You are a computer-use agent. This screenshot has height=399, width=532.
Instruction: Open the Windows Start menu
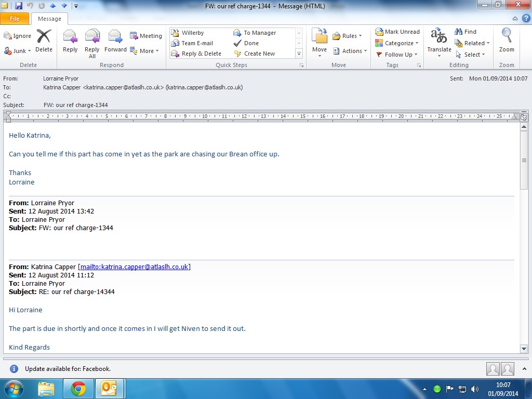pos(14,389)
